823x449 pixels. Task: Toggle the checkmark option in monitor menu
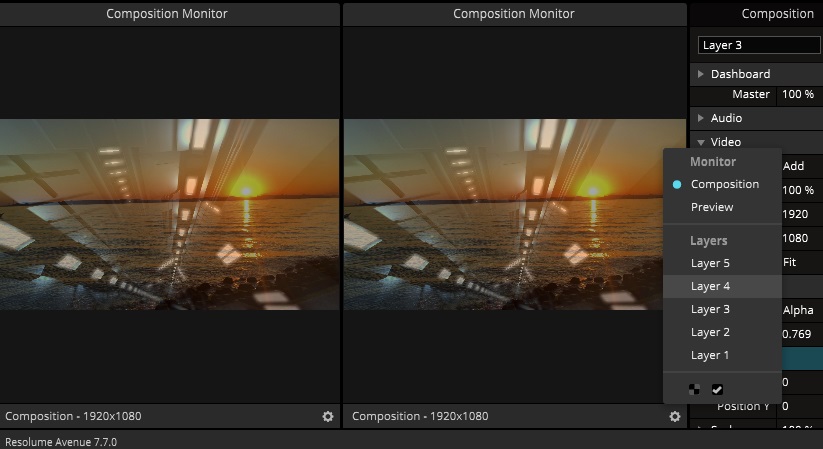point(717,389)
